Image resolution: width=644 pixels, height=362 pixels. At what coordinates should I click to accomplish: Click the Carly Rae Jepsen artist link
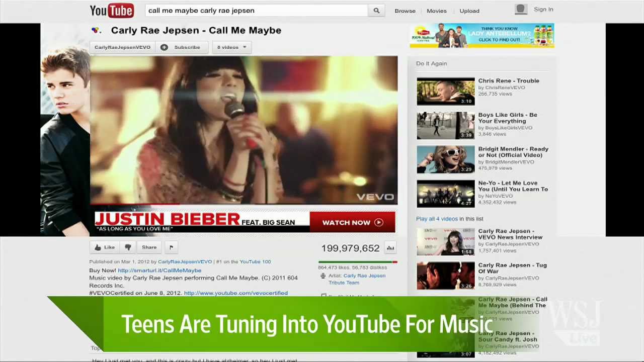point(364,276)
